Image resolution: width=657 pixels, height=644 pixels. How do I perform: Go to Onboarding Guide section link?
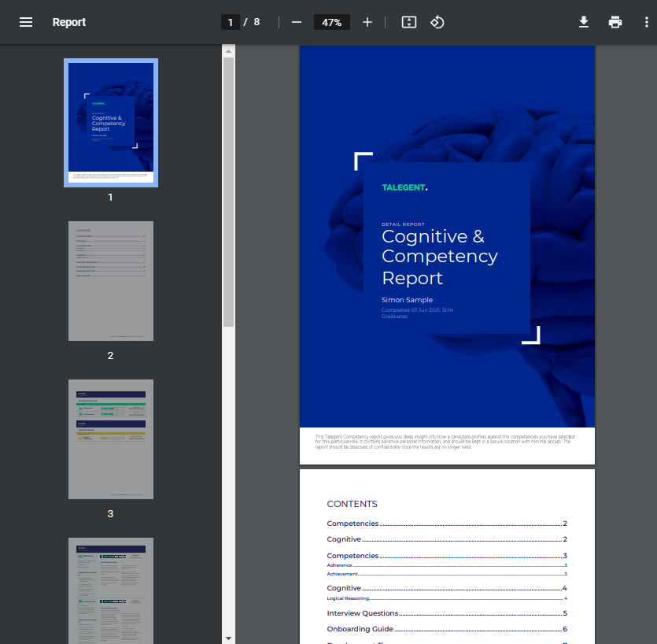point(360,629)
